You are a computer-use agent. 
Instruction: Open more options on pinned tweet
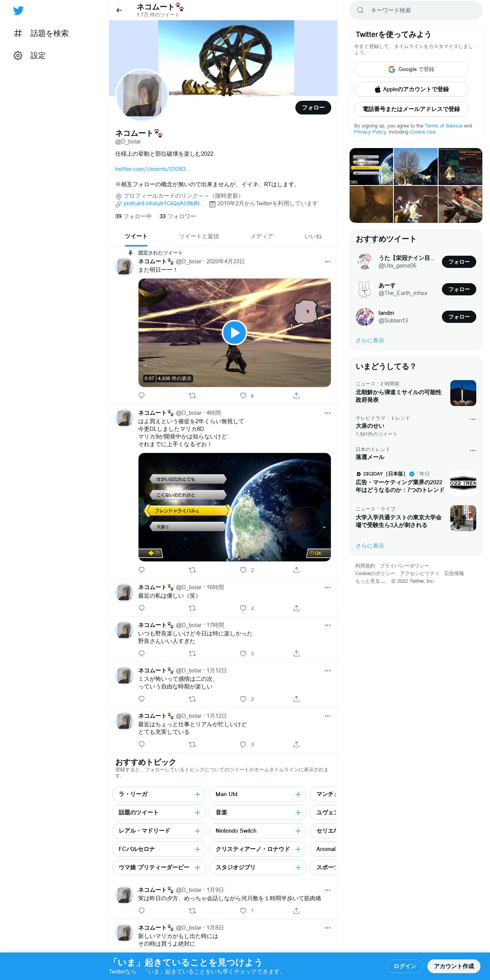pos(327,261)
